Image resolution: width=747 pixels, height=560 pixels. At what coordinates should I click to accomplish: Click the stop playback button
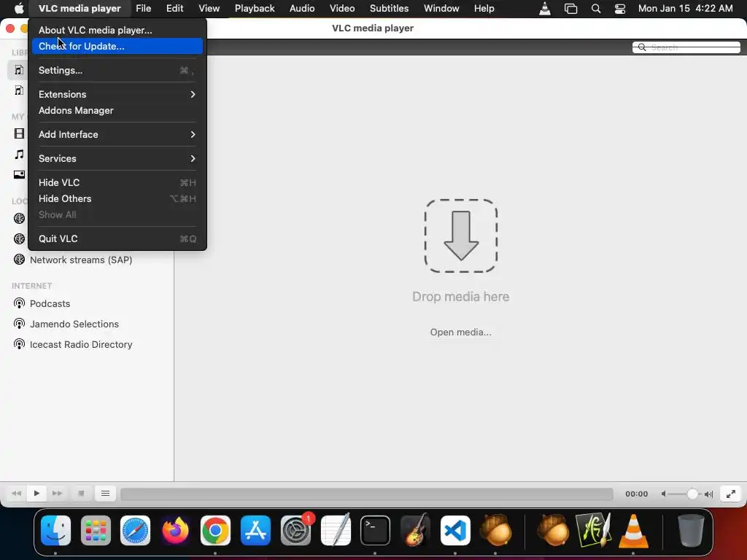tap(81, 494)
